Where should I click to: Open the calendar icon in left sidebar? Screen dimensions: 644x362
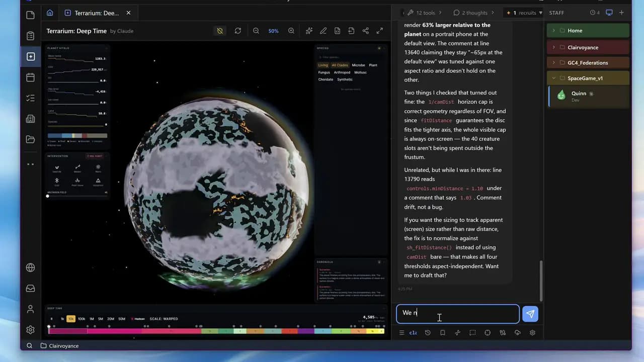30,77
